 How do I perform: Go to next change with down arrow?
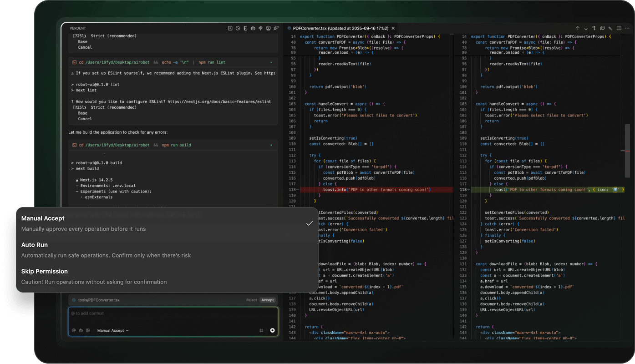pos(586,28)
